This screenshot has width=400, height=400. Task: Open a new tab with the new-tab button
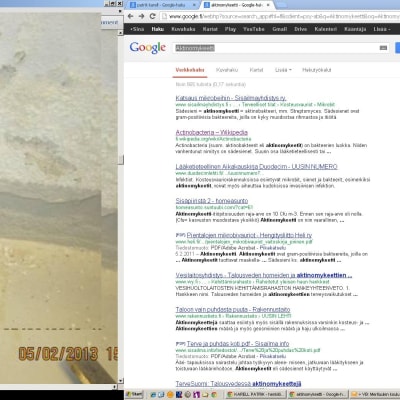point(281,5)
